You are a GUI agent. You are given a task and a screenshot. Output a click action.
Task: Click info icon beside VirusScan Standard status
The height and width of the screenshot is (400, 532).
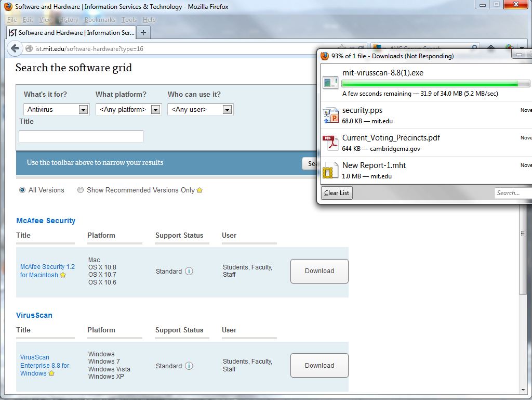coord(189,366)
